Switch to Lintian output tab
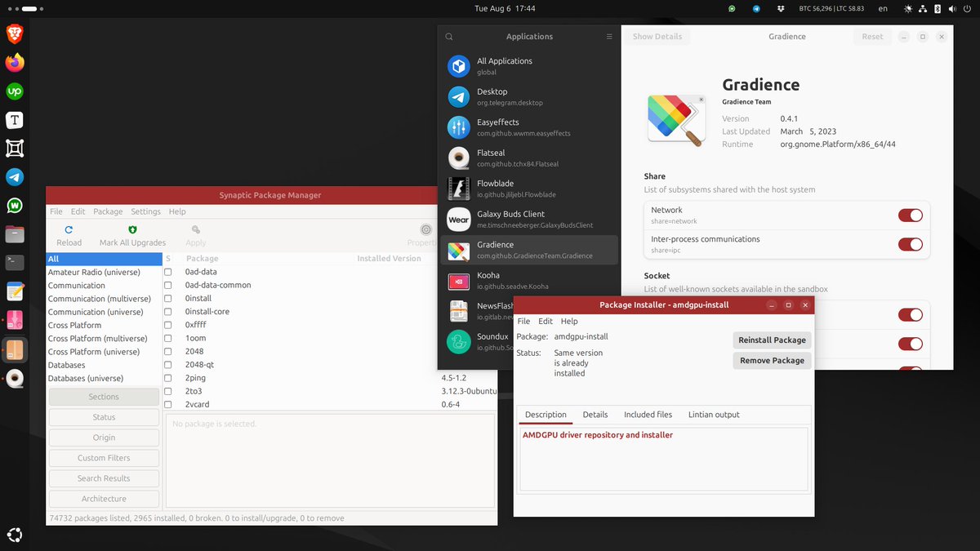980x551 pixels. coord(714,415)
